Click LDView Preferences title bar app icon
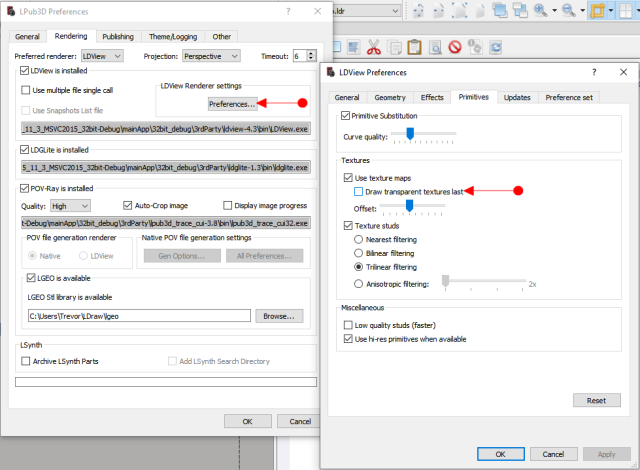 (x=331, y=72)
